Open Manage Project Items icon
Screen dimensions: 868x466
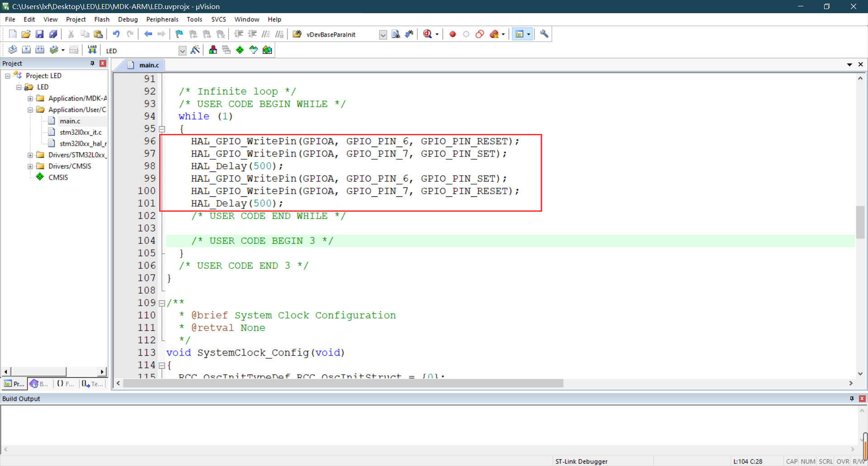(213, 50)
